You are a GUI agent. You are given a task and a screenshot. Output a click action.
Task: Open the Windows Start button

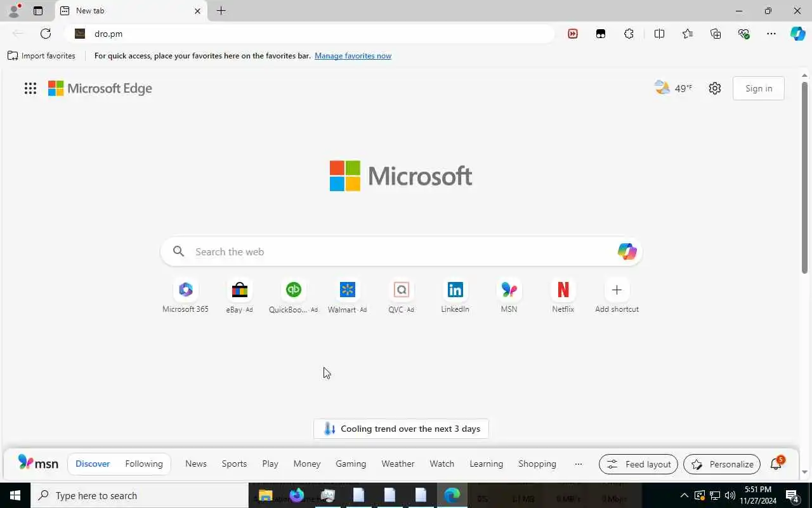click(15, 495)
